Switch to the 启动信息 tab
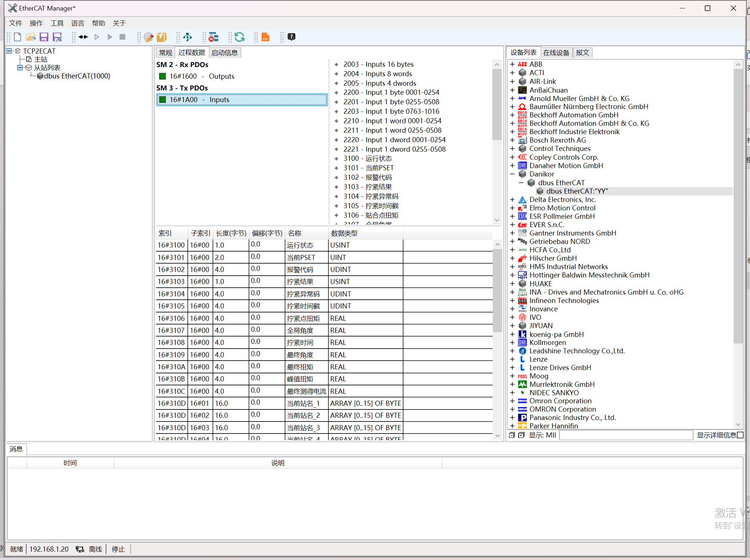The height and width of the screenshot is (560, 750). point(224,53)
